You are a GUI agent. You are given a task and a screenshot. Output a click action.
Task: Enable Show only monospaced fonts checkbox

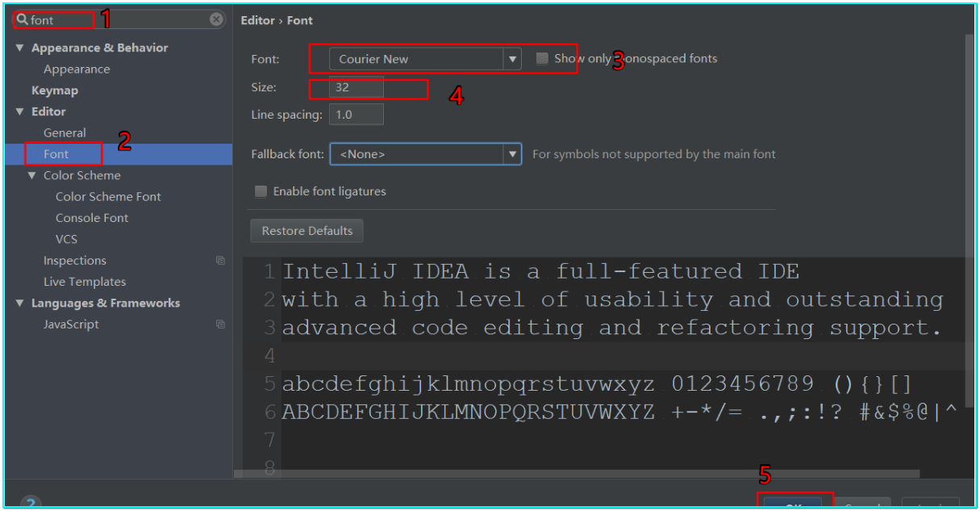coord(542,58)
